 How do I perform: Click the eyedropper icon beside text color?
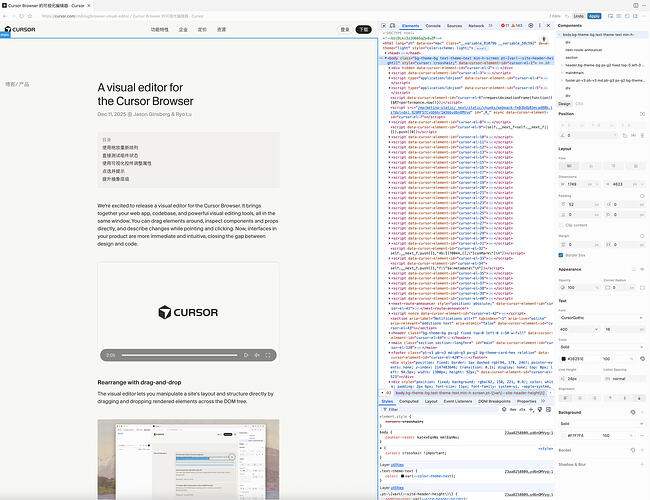643,359
